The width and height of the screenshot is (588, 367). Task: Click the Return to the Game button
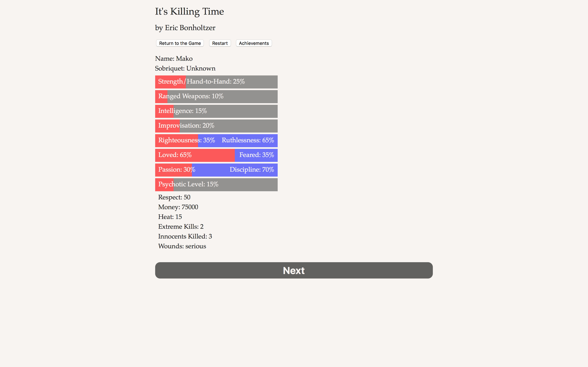tap(180, 43)
